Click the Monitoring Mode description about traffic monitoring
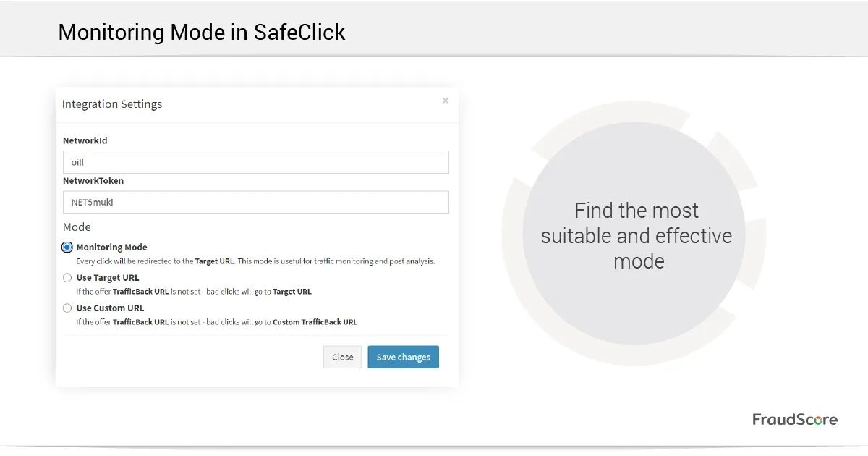The width and height of the screenshot is (868, 456). [x=255, y=261]
